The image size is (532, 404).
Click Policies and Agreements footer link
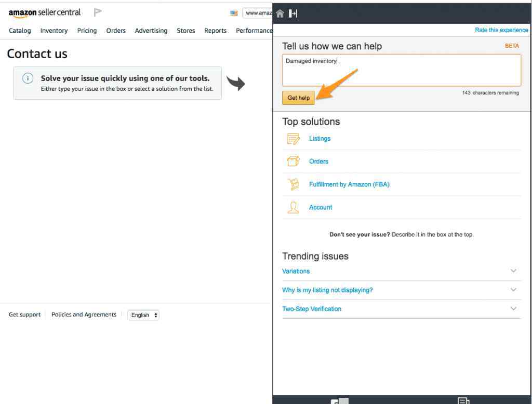coord(84,315)
